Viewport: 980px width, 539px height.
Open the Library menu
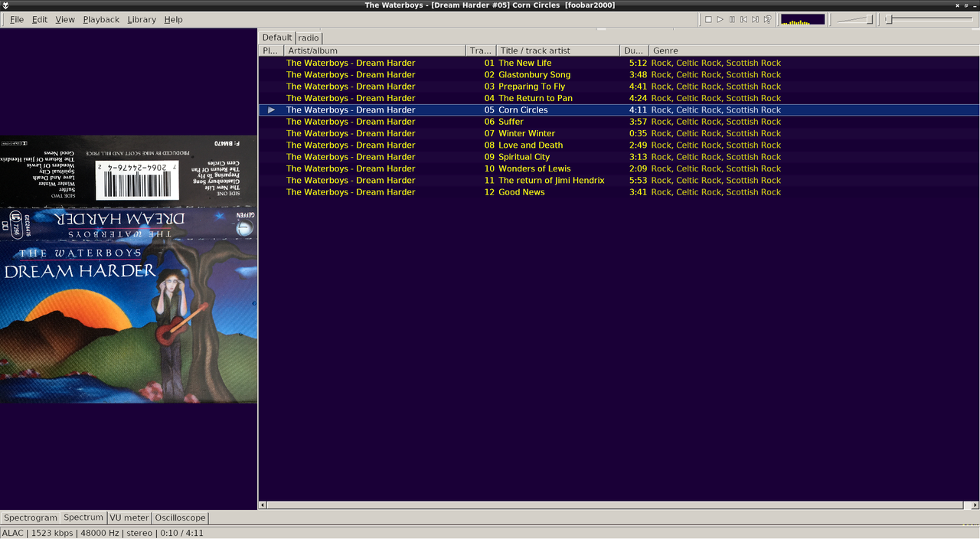coord(142,19)
